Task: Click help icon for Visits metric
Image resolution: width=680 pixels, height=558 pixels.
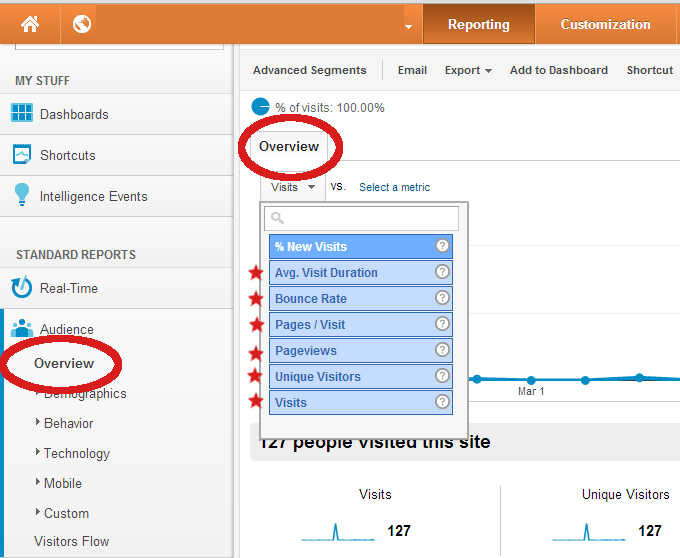Action: pyautogui.click(x=442, y=401)
